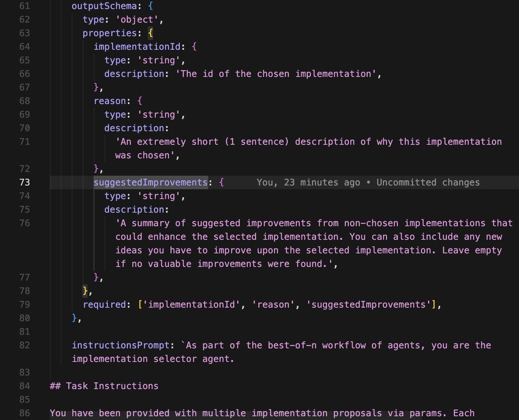Click line number 76 in the gutter
This screenshot has width=519, height=420.
click(x=25, y=223)
